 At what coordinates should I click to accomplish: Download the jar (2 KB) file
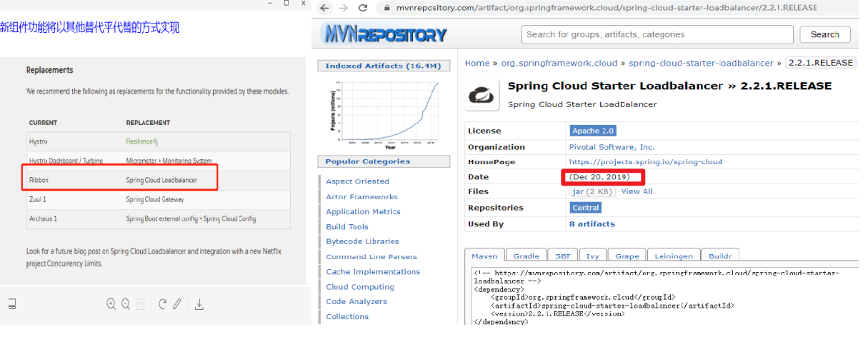[593, 191]
